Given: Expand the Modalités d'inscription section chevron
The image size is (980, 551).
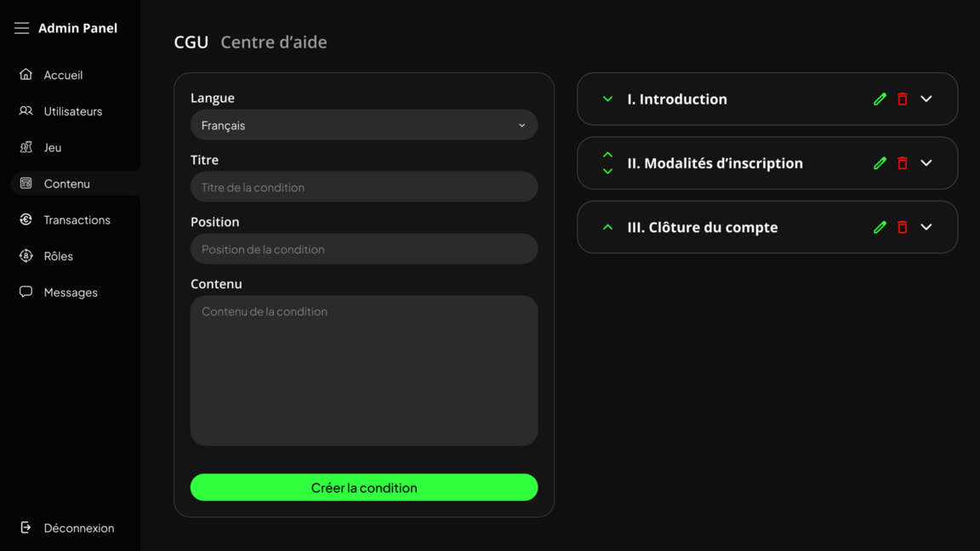Looking at the screenshot, I should pyautogui.click(x=926, y=163).
